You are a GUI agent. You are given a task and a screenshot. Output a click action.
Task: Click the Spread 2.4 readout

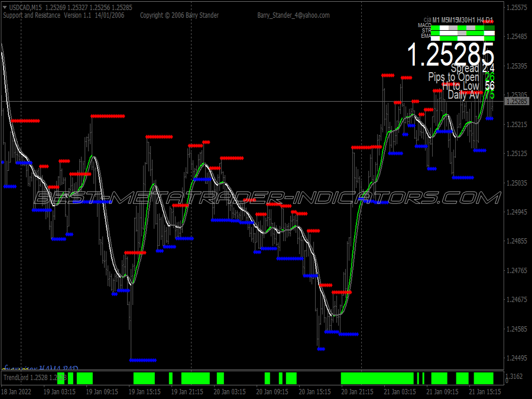(x=473, y=68)
